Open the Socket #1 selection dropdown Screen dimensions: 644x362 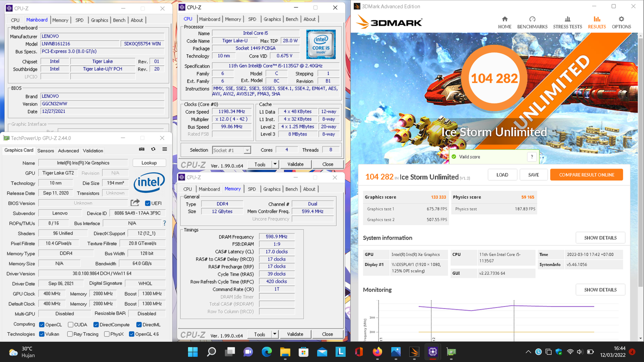click(x=231, y=150)
